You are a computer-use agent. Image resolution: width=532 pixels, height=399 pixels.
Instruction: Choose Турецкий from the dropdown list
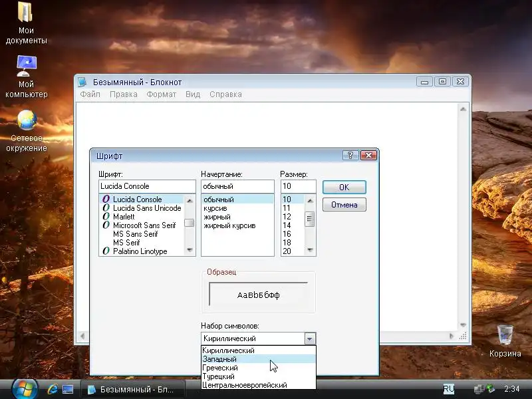pos(259,376)
